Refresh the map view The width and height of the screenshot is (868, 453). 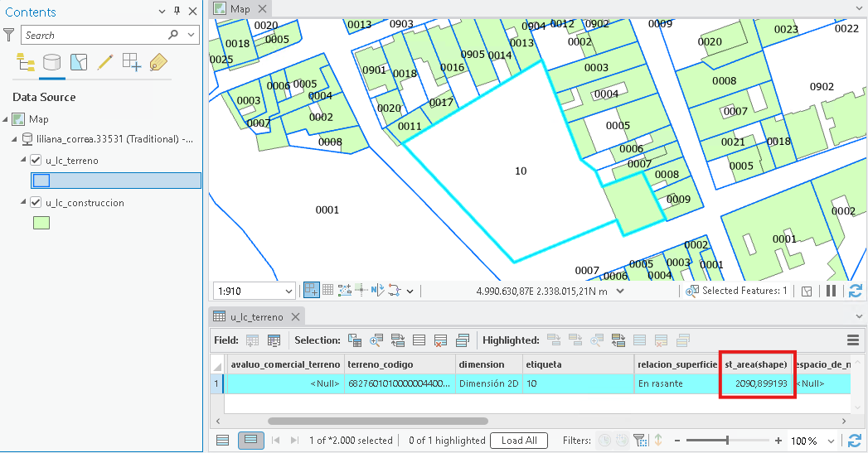[856, 291]
